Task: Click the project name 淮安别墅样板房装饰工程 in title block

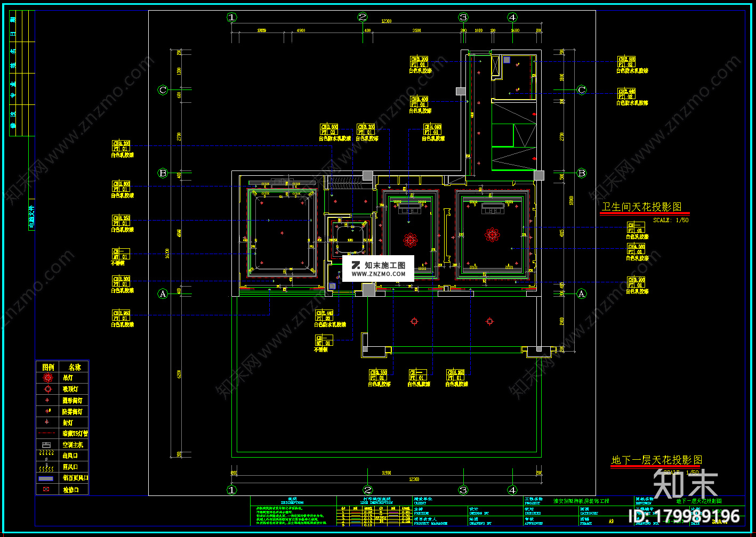Action: coord(581,501)
